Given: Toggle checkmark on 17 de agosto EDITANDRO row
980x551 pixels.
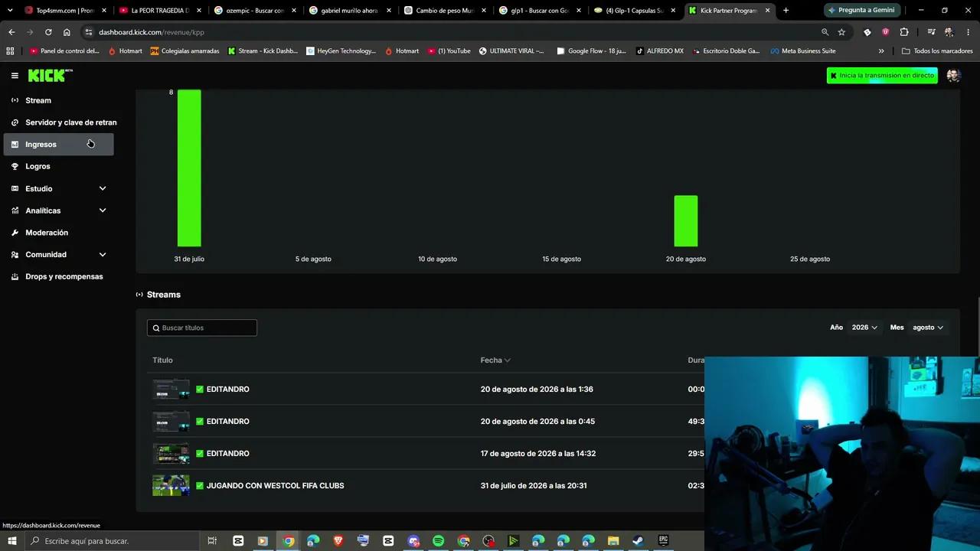Looking at the screenshot, I should tap(200, 454).
